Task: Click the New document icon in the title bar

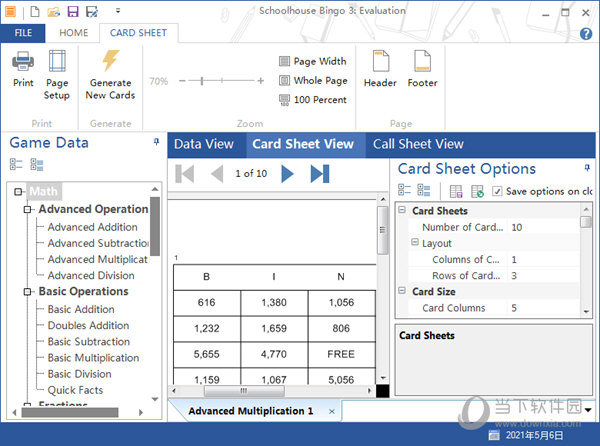Action: click(35, 11)
